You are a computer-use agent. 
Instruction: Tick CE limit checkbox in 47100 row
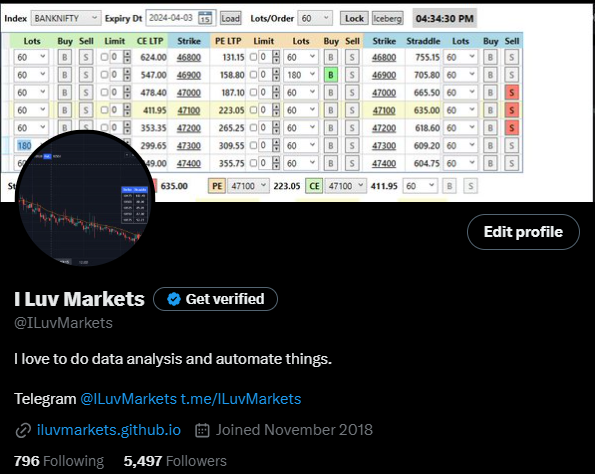click(104, 110)
